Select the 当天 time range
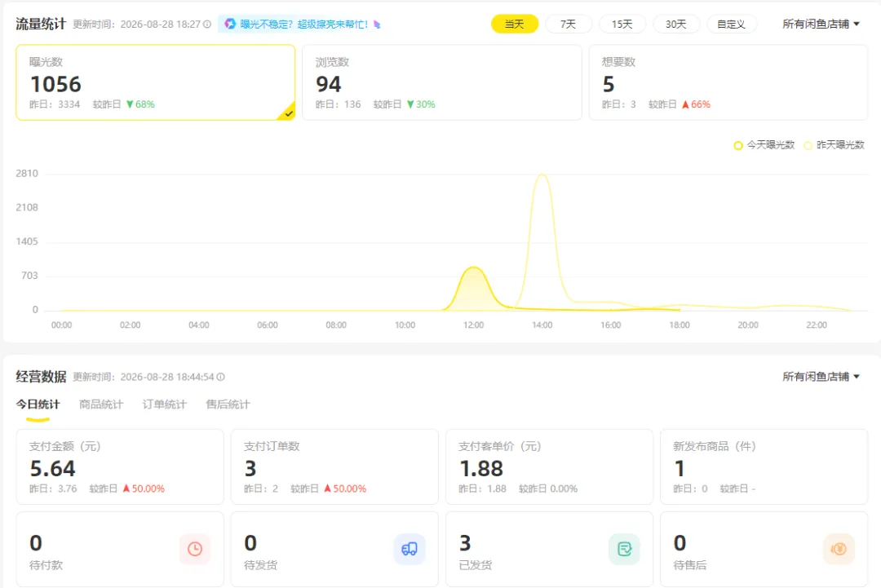Image resolution: width=881 pixels, height=588 pixels. coord(515,24)
